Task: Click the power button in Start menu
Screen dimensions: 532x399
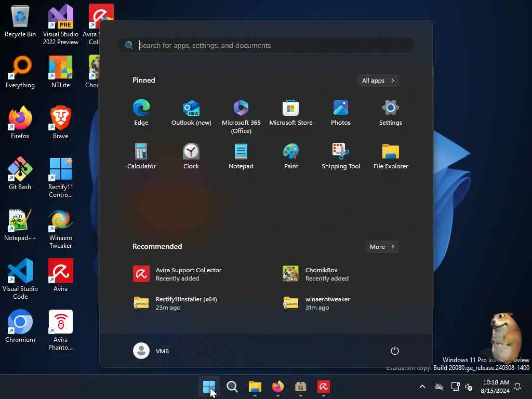Action: tap(395, 351)
